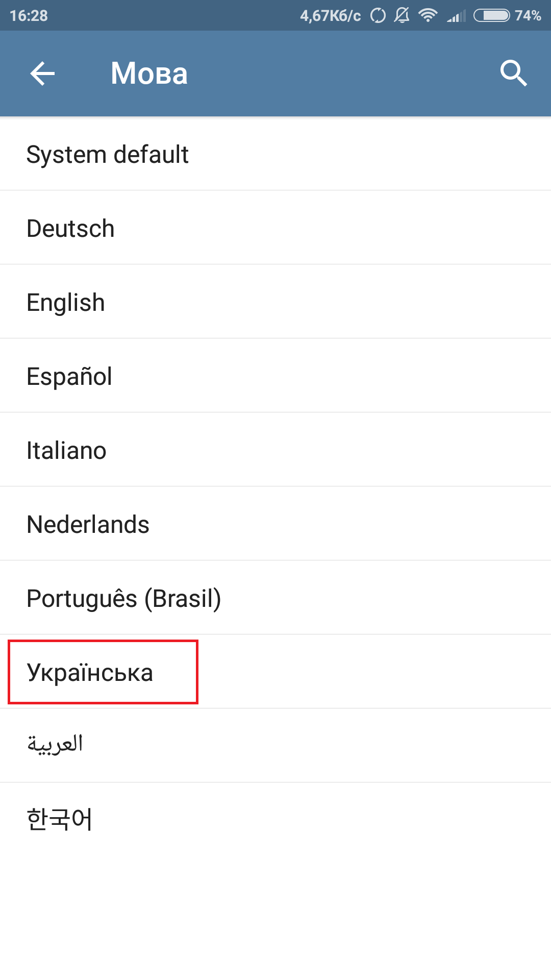The image size is (551, 980).
Task: Tap the back arrow icon
Action: point(42,73)
